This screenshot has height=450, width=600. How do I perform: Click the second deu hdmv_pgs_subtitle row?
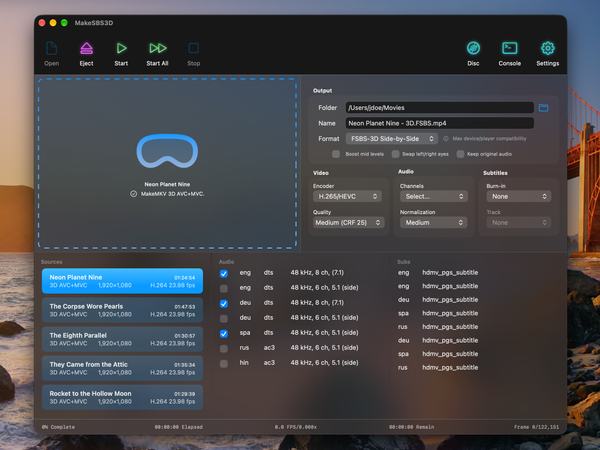point(438,340)
